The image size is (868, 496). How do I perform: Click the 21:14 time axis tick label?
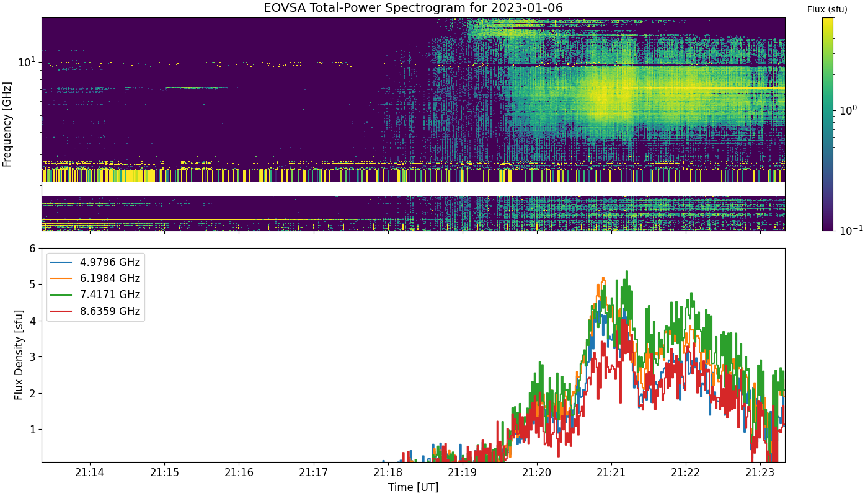pyautogui.click(x=91, y=472)
